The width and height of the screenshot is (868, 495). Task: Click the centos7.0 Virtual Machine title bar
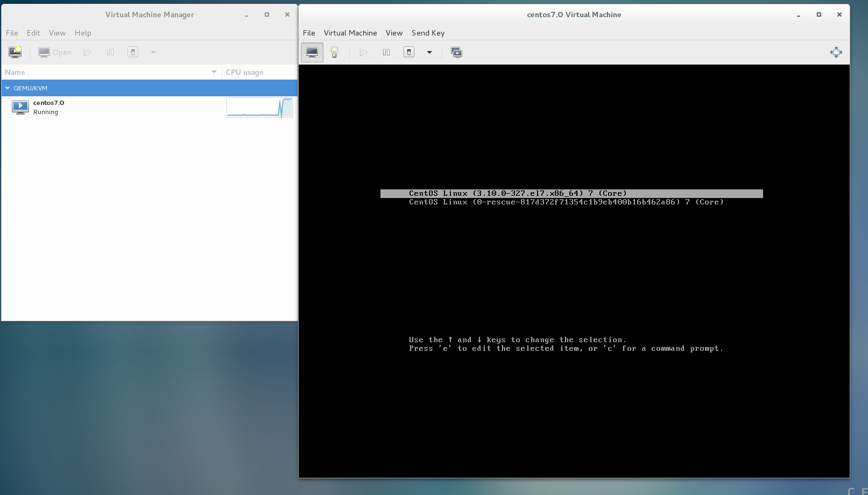point(574,15)
